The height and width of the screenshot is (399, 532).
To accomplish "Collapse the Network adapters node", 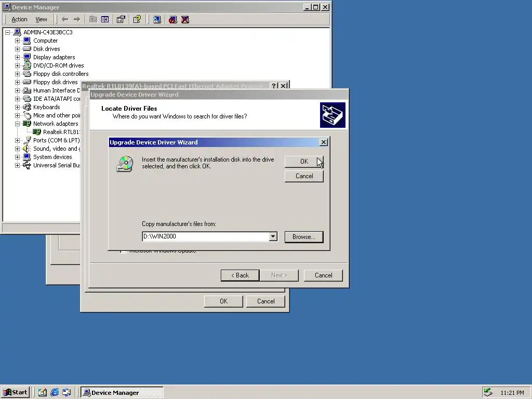I will [x=17, y=124].
